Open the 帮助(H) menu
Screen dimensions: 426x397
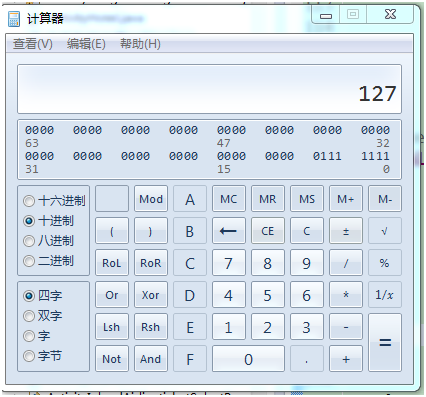coord(140,44)
